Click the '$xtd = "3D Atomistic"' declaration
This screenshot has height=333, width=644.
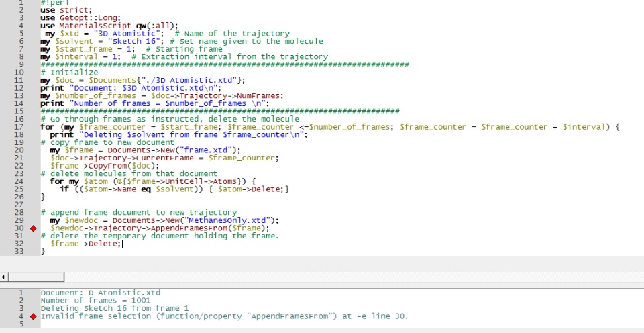(105, 34)
